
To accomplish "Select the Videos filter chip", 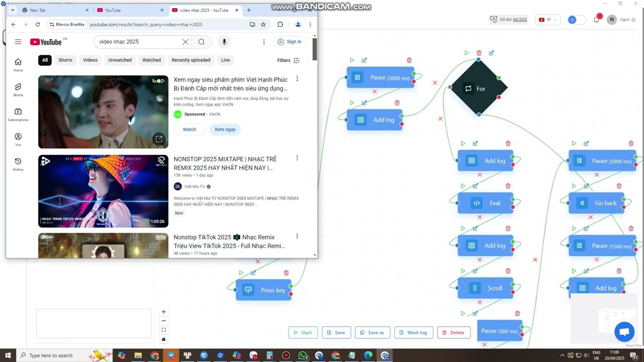I will (90, 60).
